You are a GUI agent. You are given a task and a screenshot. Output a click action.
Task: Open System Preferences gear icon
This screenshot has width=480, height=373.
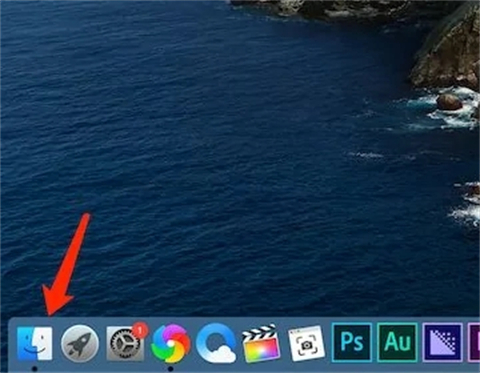pyautogui.click(x=125, y=343)
